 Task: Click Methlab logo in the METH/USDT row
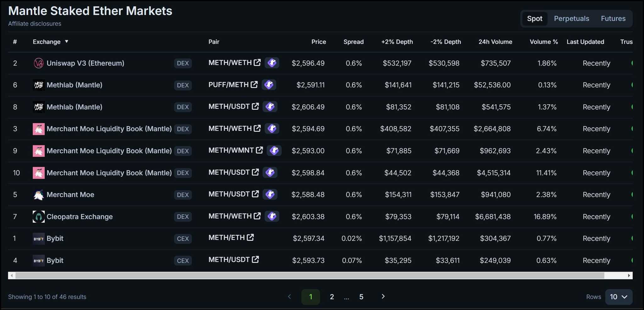tap(38, 107)
